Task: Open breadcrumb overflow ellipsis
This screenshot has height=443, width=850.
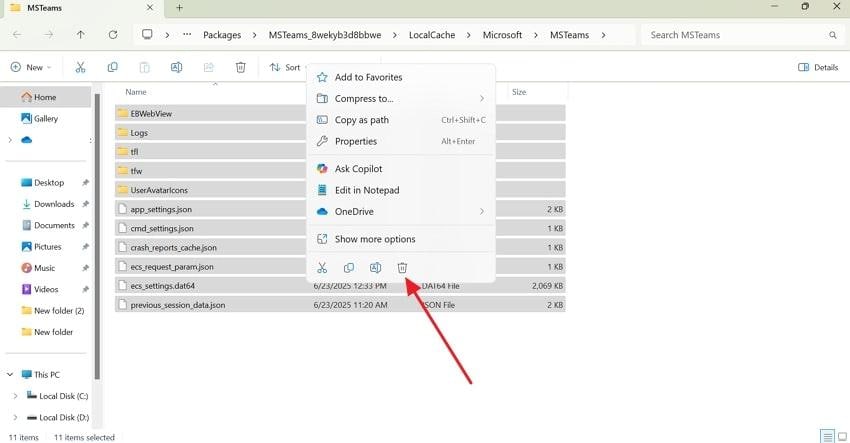Action: pyautogui.click(x=187, y=35)
